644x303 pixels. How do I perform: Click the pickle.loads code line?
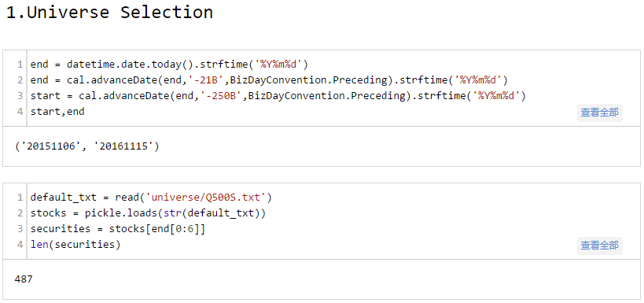(x=148, y=213)
